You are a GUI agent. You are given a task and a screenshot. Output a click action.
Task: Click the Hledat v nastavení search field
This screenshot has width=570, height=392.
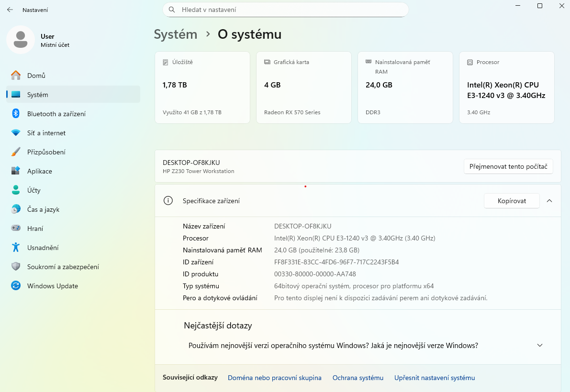click(x=285, y=10)
